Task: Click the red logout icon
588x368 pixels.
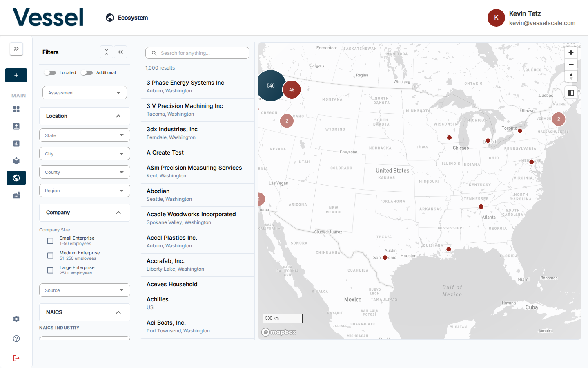Action: pyautogui.click(x=16, y=358)
